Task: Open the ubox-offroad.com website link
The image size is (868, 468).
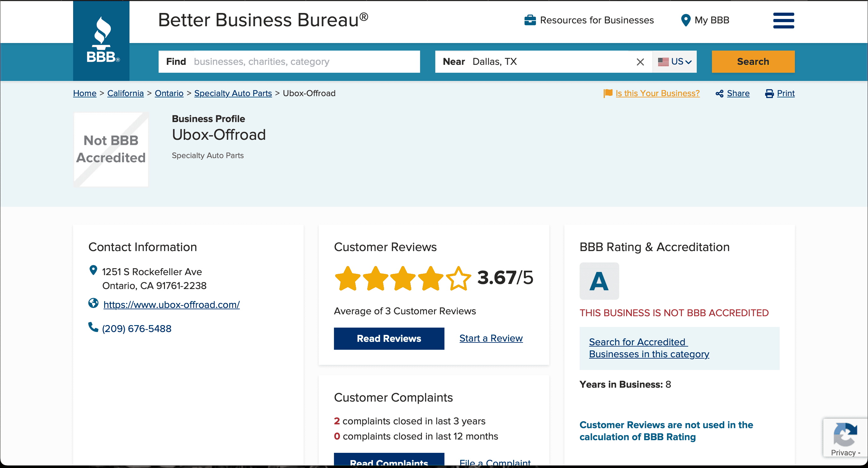Action: [x=172, y=305]
